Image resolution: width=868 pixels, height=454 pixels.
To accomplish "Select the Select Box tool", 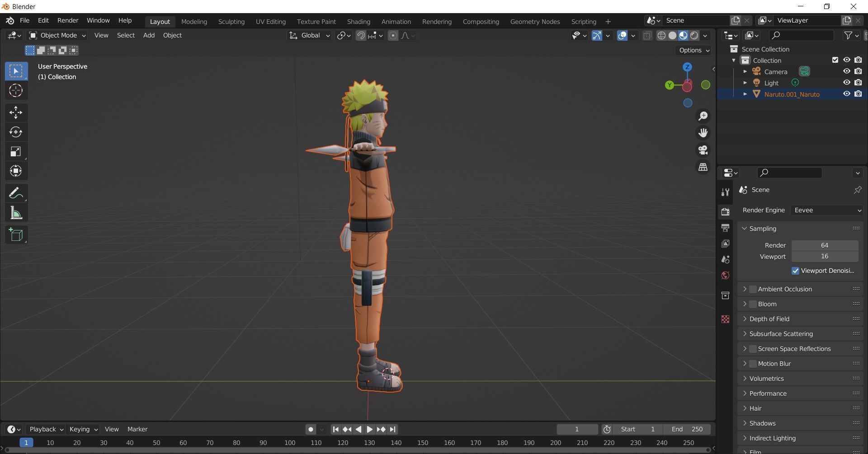I will [16, 71].
